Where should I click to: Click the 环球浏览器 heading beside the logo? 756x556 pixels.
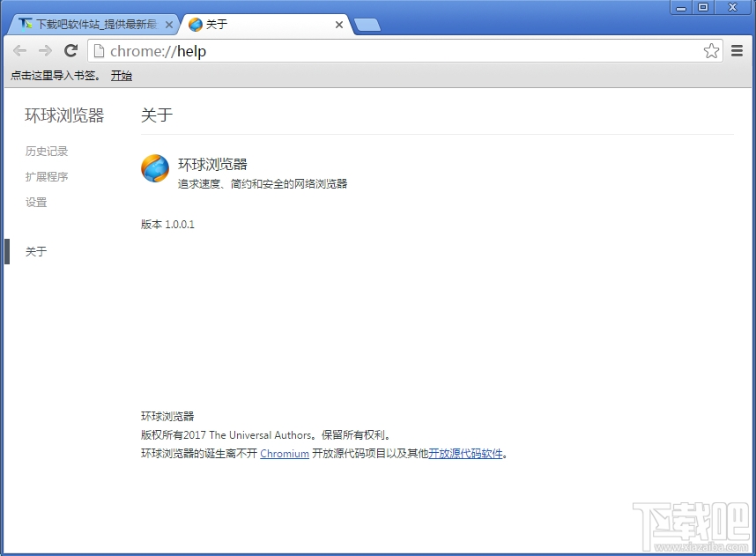tap(212, 165)
